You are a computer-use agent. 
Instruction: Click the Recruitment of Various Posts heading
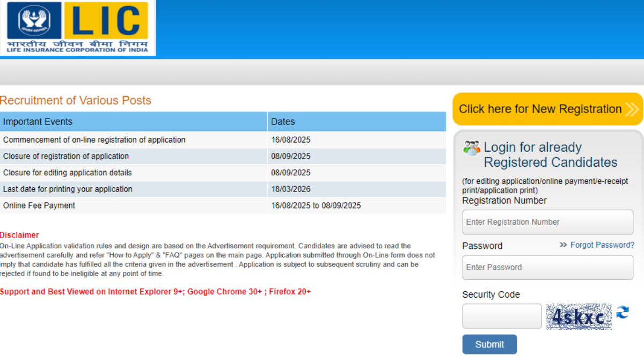[x=76, y=100]
